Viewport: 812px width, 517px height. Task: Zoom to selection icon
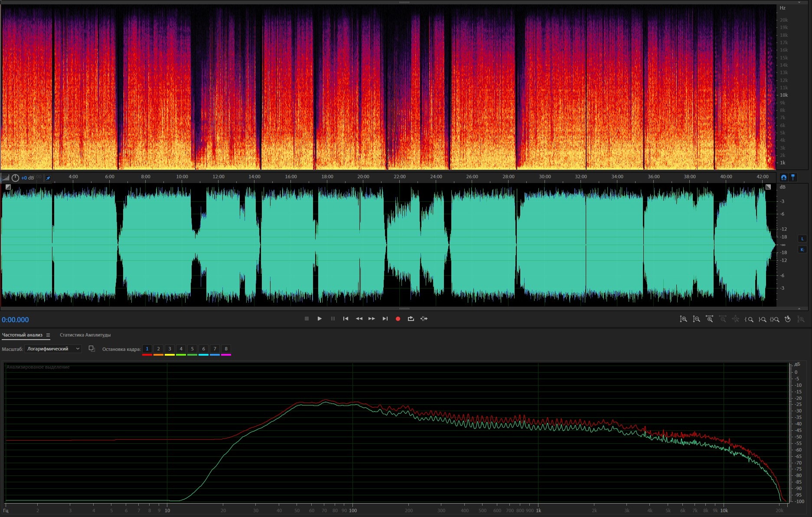click(775, 319)
